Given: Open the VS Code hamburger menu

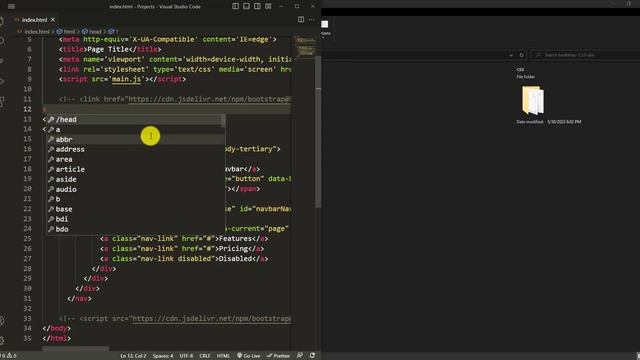Looking at the screenshot, I should [x=11, y=7].
